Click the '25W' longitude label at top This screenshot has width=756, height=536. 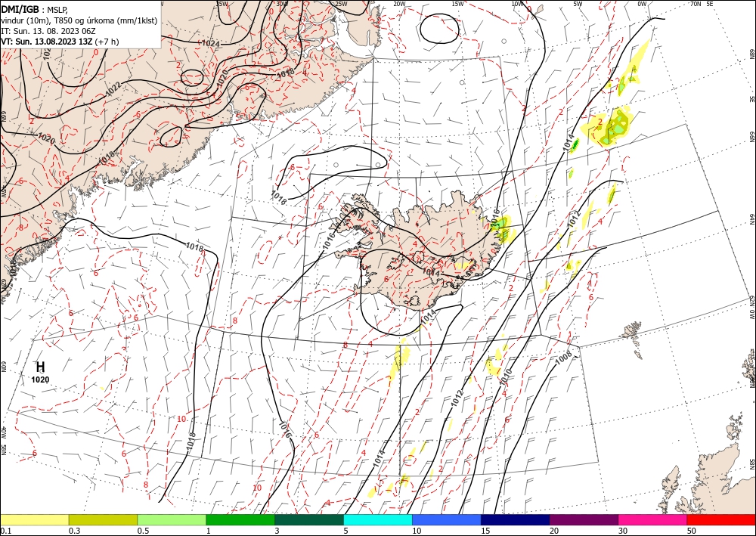coord(341,3)
